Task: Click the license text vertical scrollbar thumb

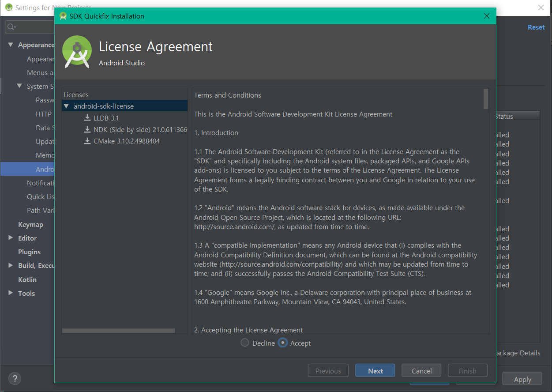Action: tap(486, 98)
